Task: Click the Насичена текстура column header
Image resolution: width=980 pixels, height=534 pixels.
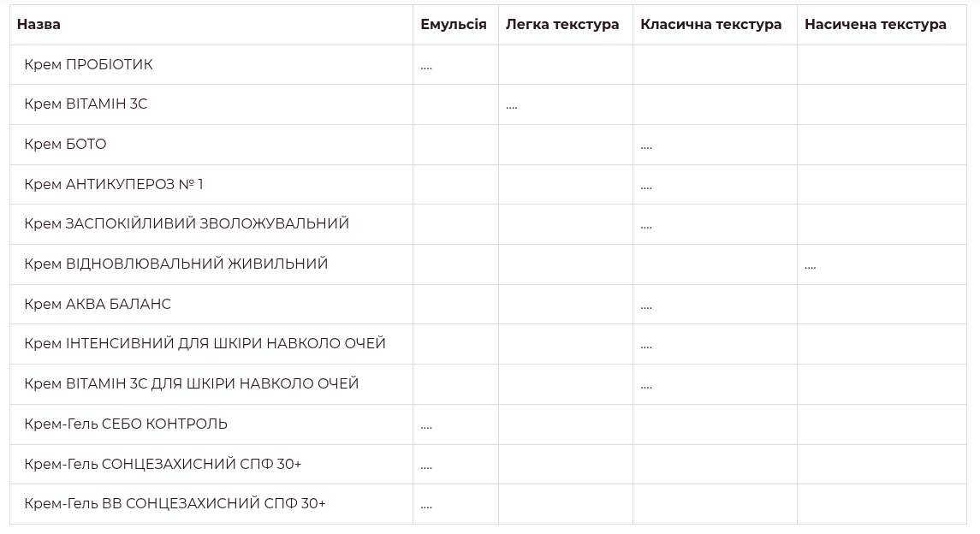Action: (875, 24)
